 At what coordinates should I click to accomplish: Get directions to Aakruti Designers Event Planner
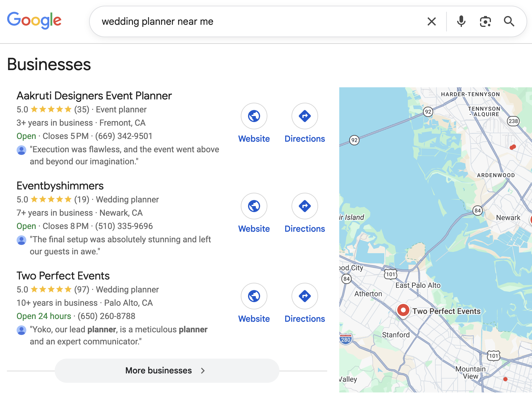tap(305, 116)
